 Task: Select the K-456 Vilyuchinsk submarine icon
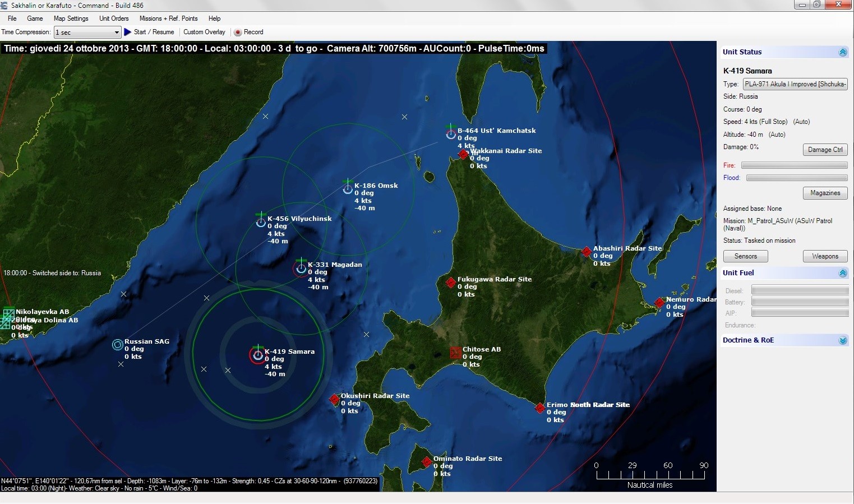coord(261,222)
